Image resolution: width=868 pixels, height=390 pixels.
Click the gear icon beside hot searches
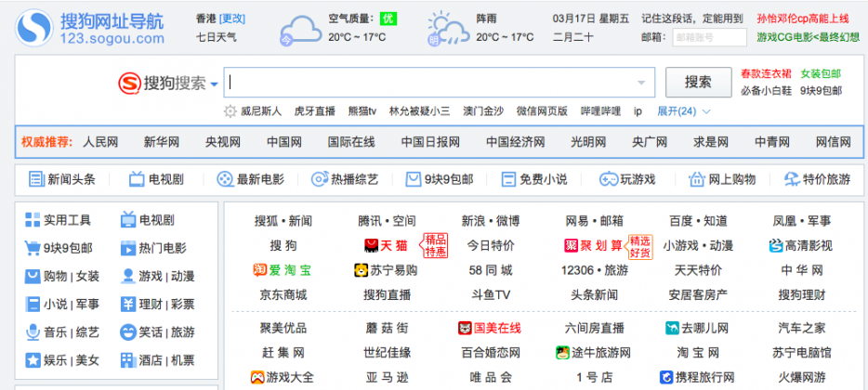pos(230,111)
